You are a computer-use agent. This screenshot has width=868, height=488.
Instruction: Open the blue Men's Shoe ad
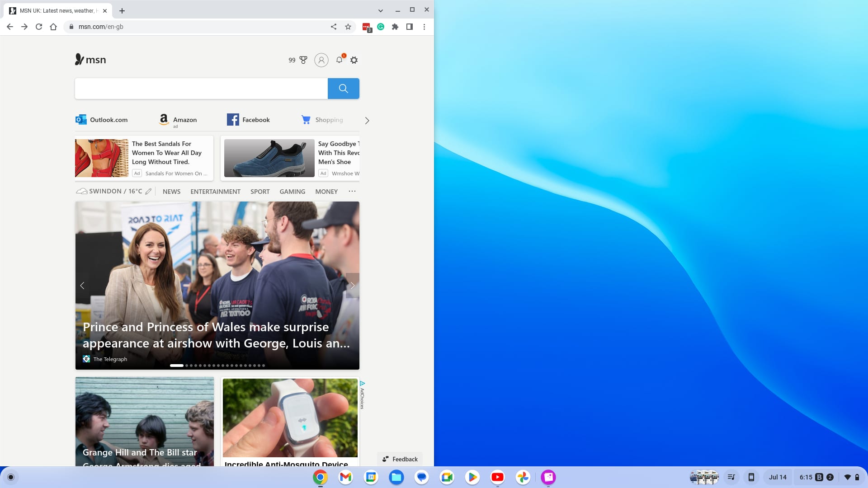[x=290, y=158]
